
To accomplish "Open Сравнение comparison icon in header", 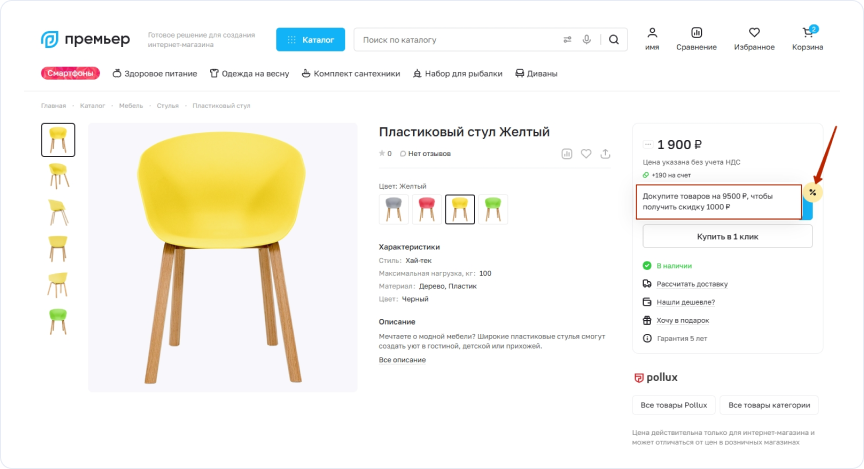I will [x=696, y=35].
